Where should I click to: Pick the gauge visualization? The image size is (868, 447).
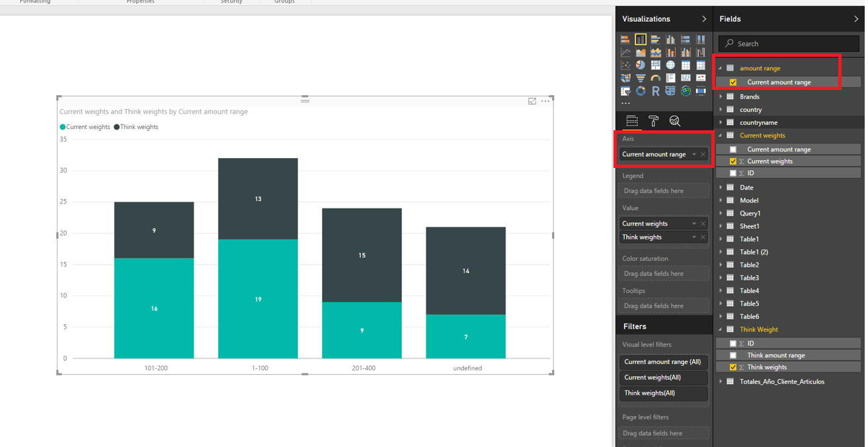pyautogui.click(x=656, y=78)
